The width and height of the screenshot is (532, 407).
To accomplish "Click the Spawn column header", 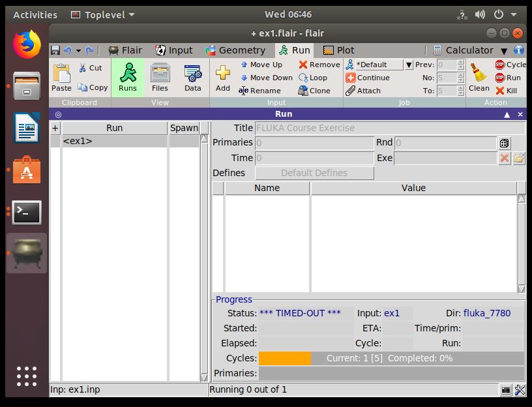I will pos(184,128).
